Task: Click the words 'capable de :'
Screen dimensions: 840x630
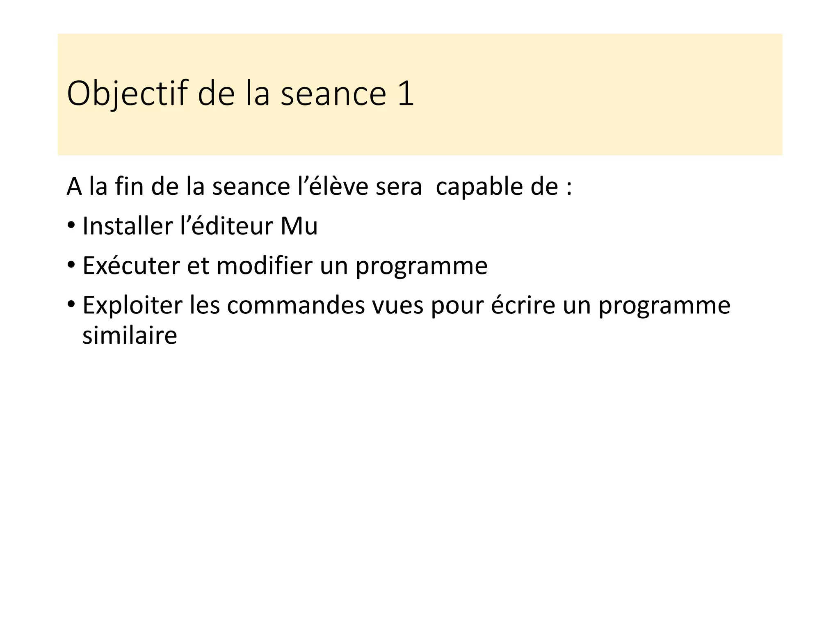Action: click(x=503, y=187)
